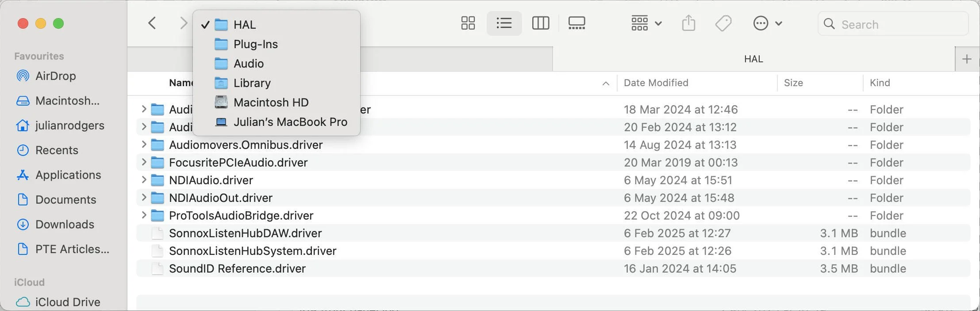Click the Recents clock icon
The image size is (980, 311).
[x=23, y=150]
